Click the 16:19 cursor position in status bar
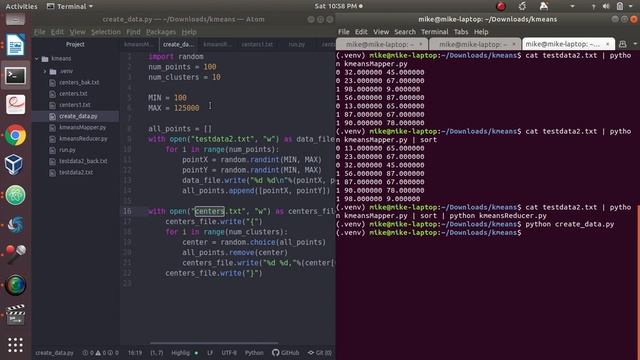This screenshot has width=640, height=360. pyautogui.click(x=135, y=353)
